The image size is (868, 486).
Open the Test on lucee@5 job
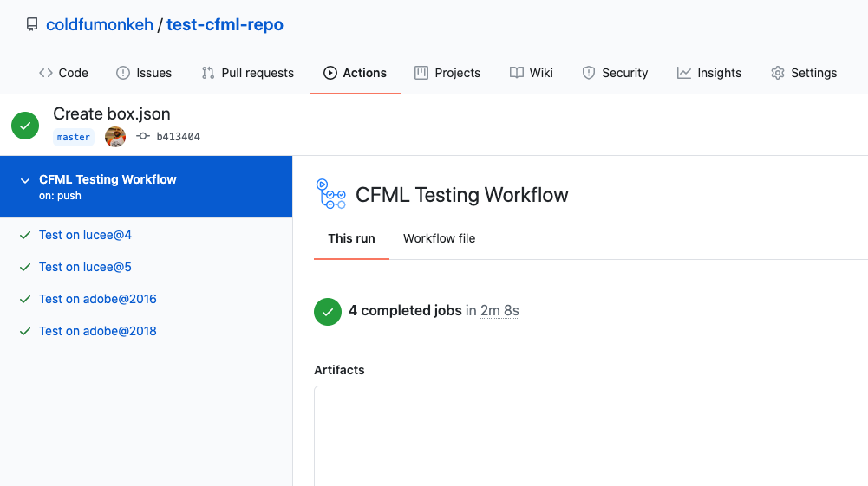85,267
